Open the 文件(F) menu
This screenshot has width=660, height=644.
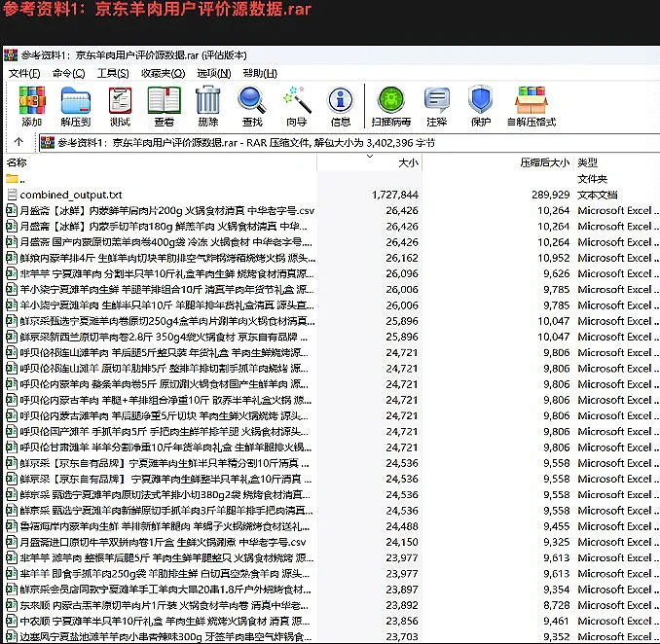pos(24,74)
